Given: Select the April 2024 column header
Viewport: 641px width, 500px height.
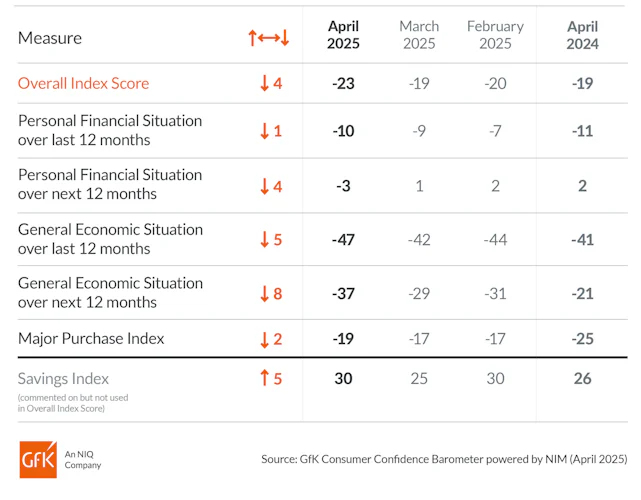Looking at the screenshot, I should pyautogui.click(x=582, y=35).
